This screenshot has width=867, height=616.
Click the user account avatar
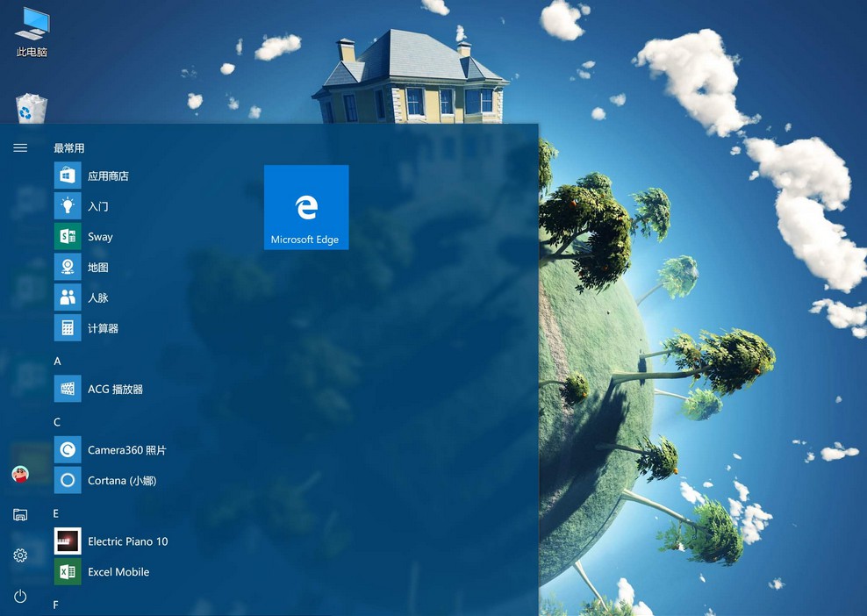click(20, 475)
